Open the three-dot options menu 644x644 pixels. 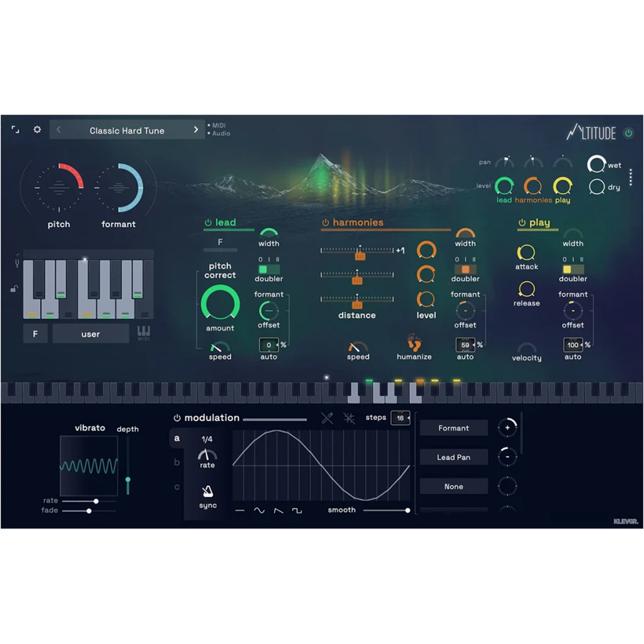click(631, 178)
